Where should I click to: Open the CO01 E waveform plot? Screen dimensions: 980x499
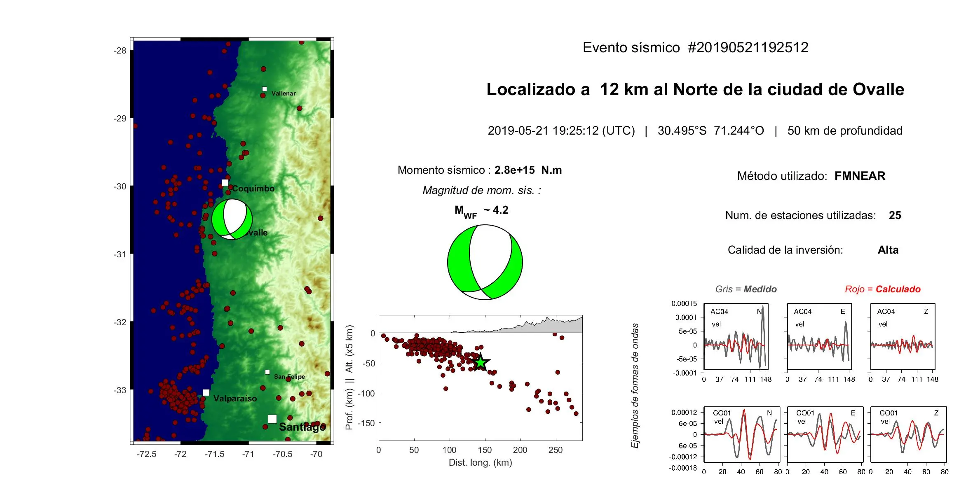pyautogui.click(x=825, y=435)
